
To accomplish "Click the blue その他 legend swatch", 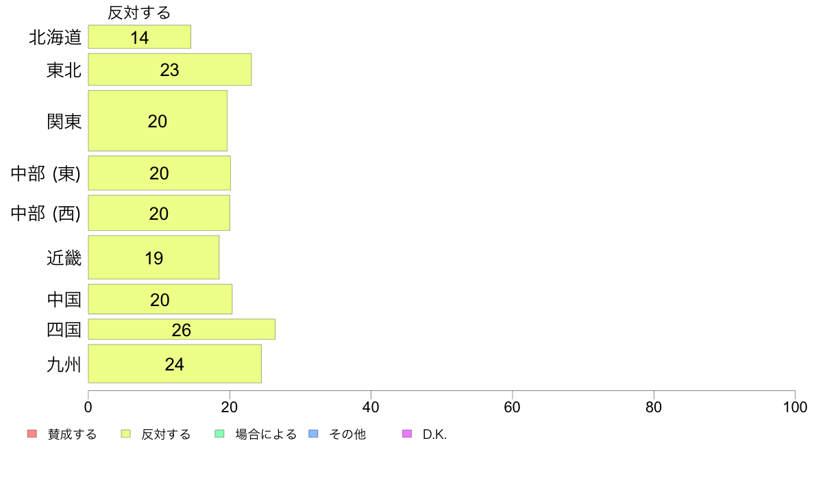I will pos(313,433).
